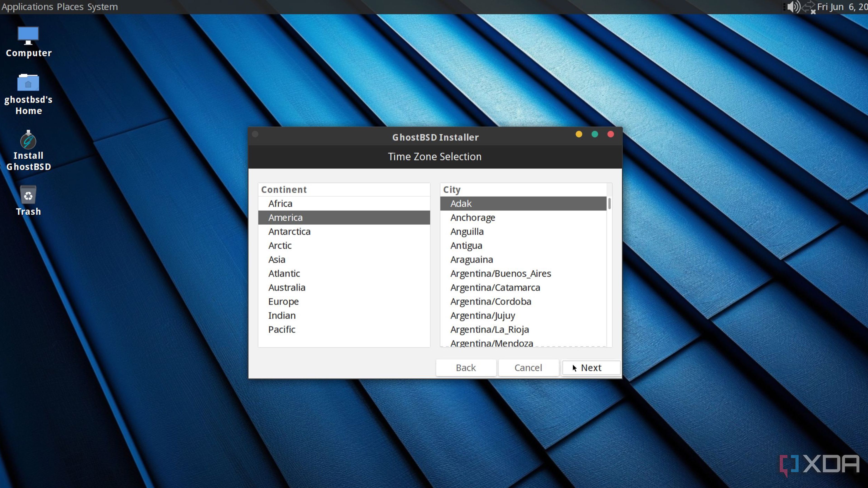Open the Computer desktop icon

[x=28, y=36]
